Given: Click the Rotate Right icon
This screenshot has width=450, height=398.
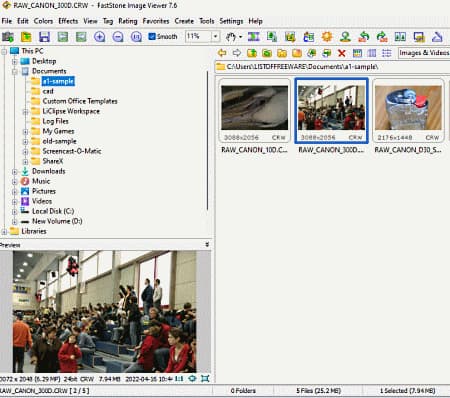Looking at the screenshot, I should click(x=382, y=36).
